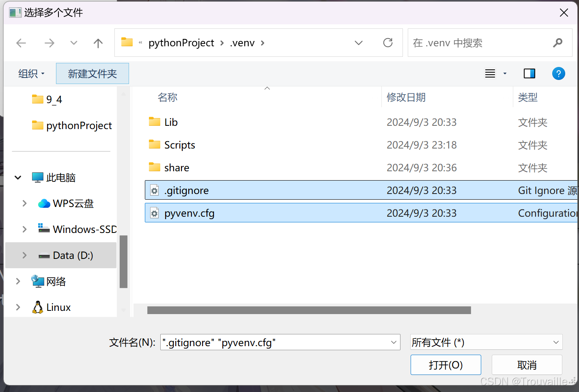The width and height of the screenshot is (579, 392).
Task: Click the forward navigation arrow
Action: point(49,43)
